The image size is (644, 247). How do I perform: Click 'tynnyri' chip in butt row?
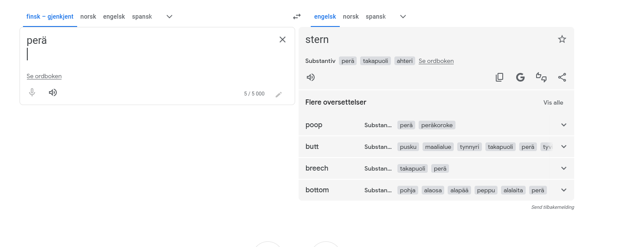point(469,147)
